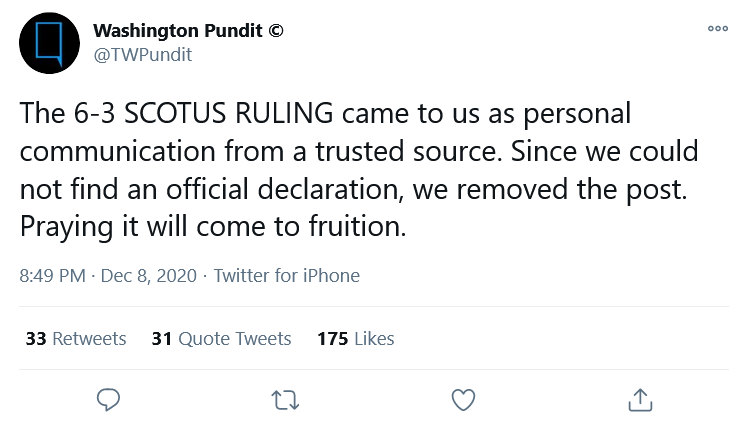This screenshot has width=748, height=429.
Task: Open the Twitter for iPhone source link
Action: click(286, 276)
